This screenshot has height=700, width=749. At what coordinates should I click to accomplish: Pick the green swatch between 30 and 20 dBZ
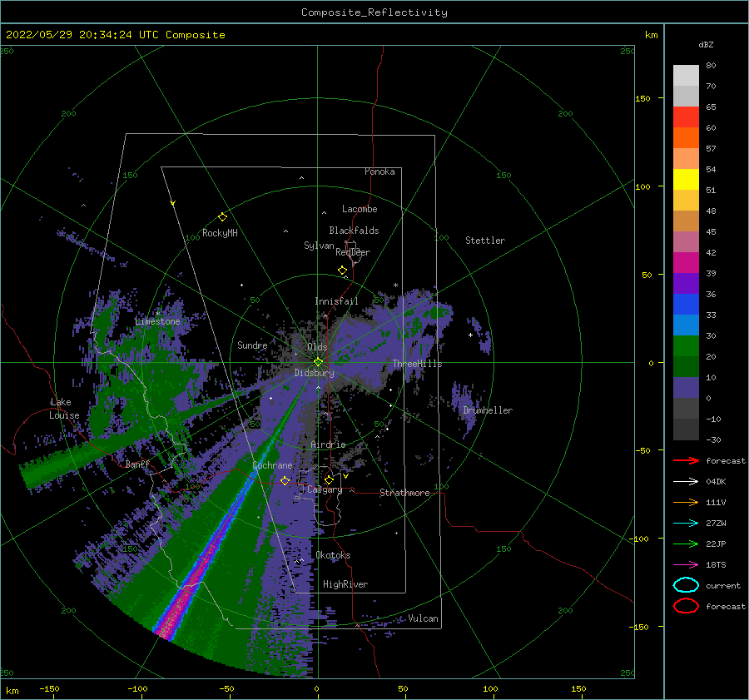(x=686, y=346)
